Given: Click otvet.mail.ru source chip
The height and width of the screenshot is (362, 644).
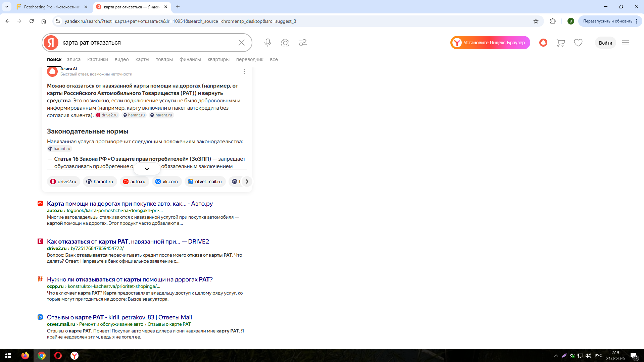Looking at the screenshot, I should [x=205, y=182].
